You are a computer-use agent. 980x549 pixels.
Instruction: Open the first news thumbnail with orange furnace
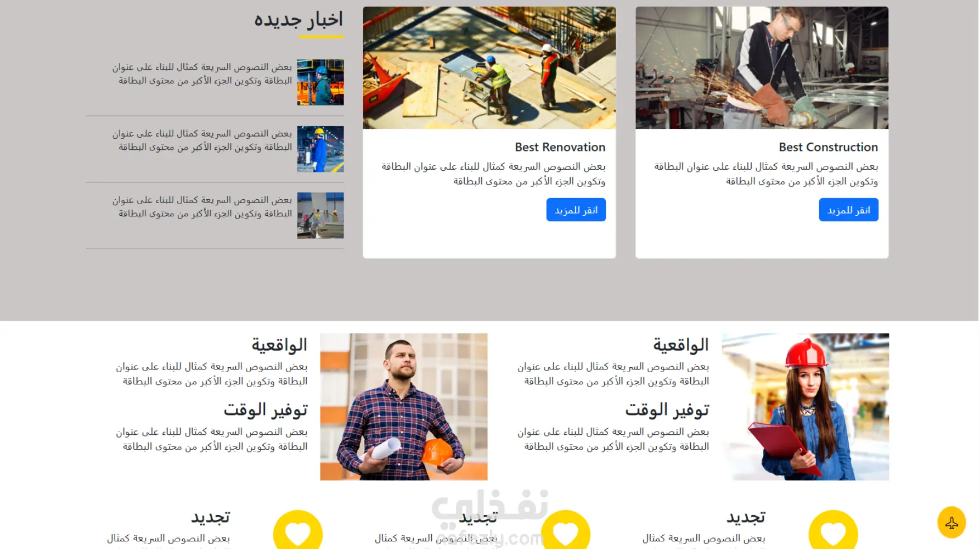click(320, 82)
